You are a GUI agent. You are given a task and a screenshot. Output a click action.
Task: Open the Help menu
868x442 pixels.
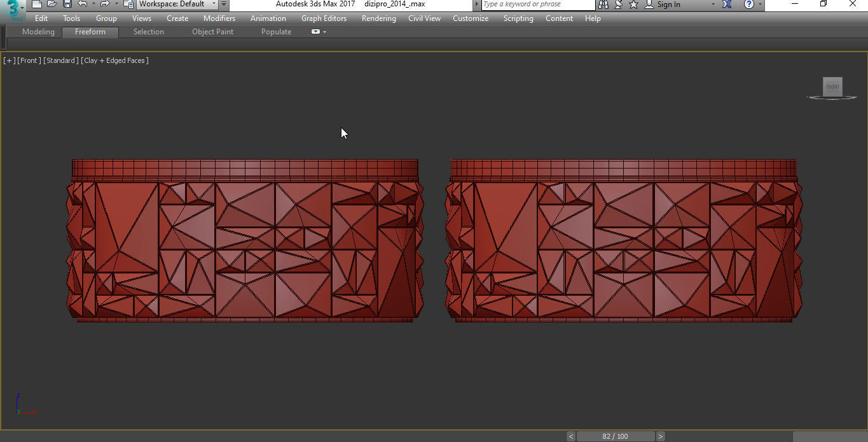pyautogui.click(x=593, y=18)
